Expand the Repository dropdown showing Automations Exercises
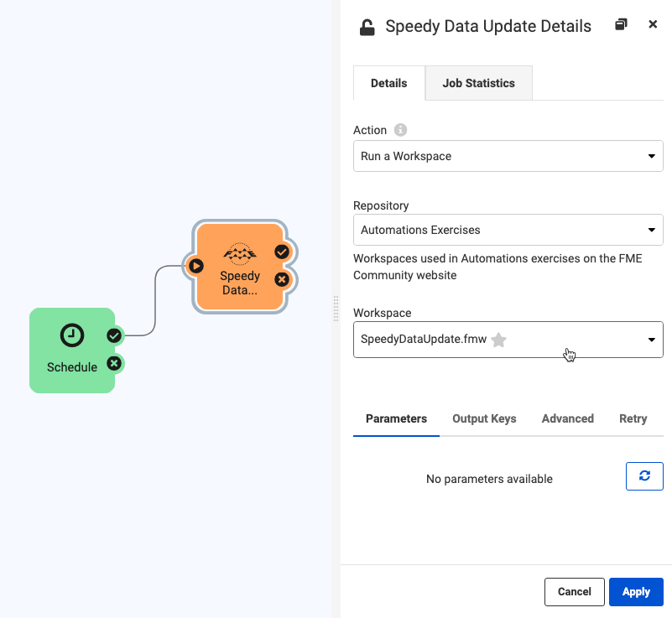The width and height of the screenshot is (672, 618). (508, 230)
